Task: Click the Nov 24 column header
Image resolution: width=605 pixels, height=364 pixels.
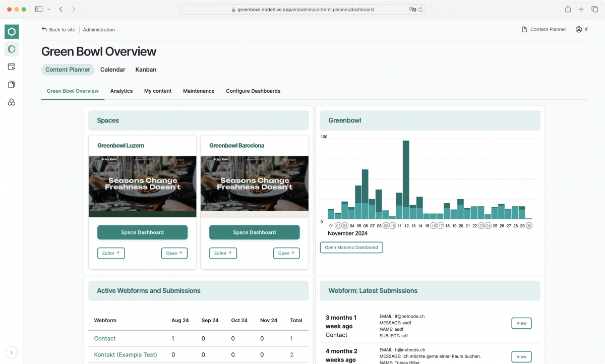Action: (269, 321)
